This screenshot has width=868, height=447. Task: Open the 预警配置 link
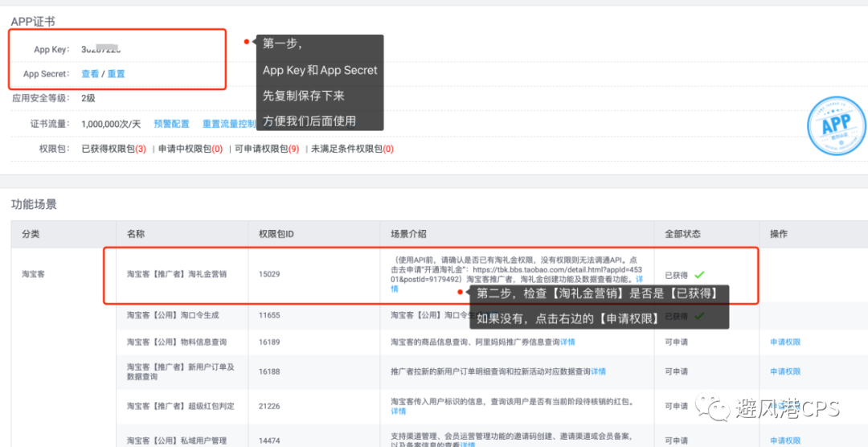coord(172,124)
